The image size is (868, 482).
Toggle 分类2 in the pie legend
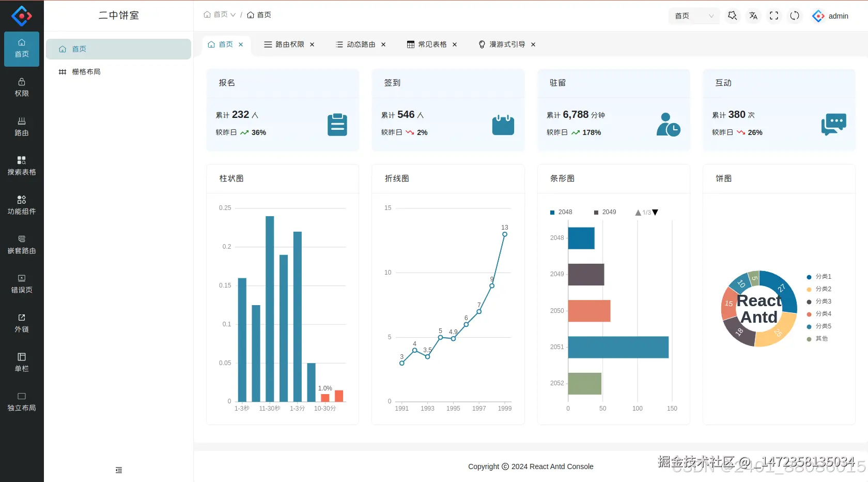(819, 289)
